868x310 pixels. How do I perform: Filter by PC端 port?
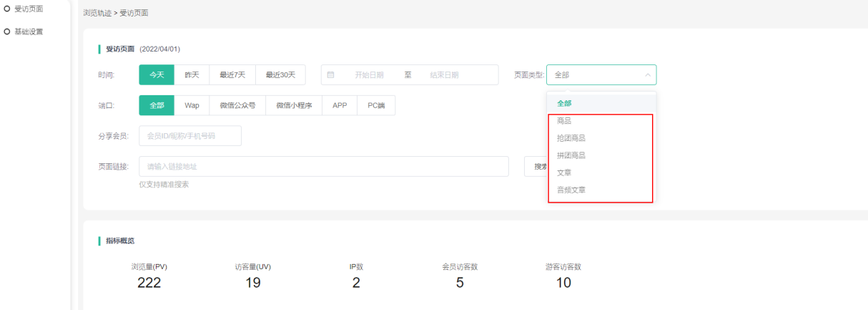pos(376,105)
